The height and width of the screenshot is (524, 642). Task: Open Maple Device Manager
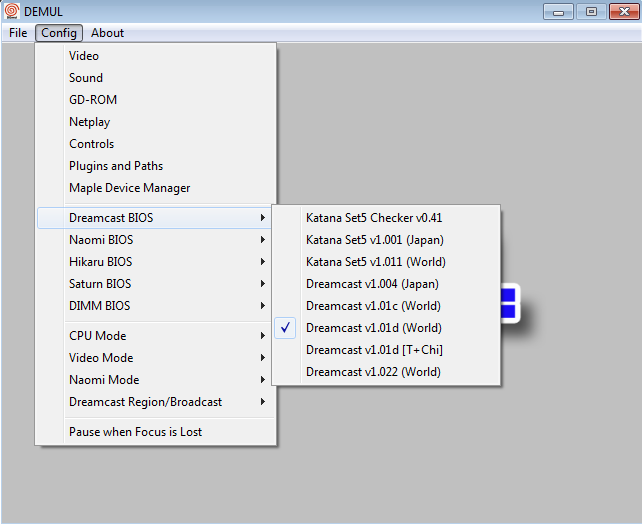pos(156,188)
